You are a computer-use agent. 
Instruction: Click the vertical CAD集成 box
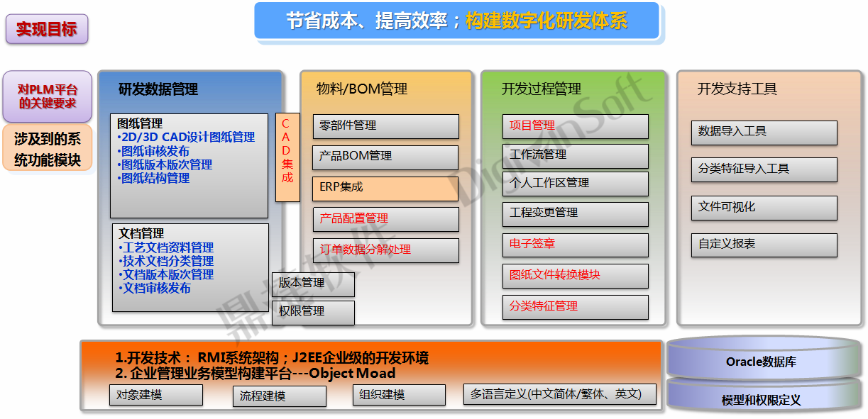pyautogui.click(x=287, y=157)
